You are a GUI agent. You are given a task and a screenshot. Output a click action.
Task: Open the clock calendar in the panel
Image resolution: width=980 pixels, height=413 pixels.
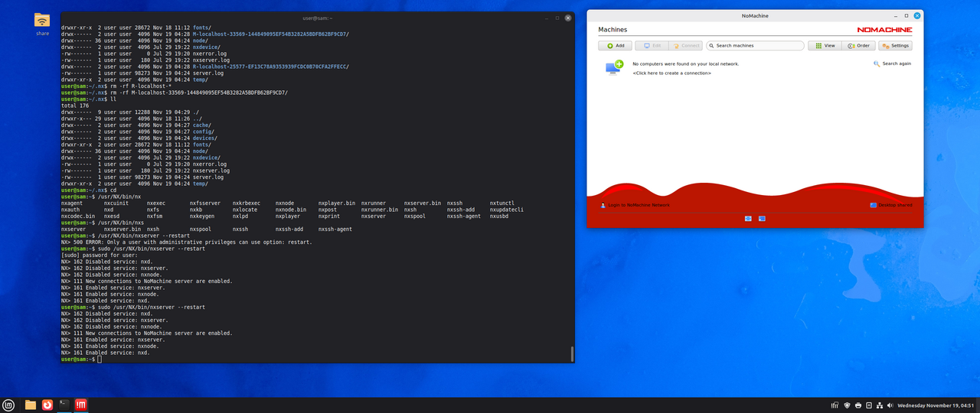coord(934,405)
